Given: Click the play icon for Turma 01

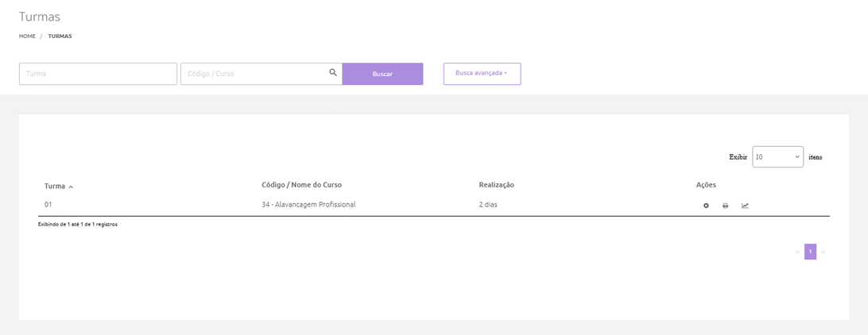Looking at the screenshot, I should [x=706, y=206].
